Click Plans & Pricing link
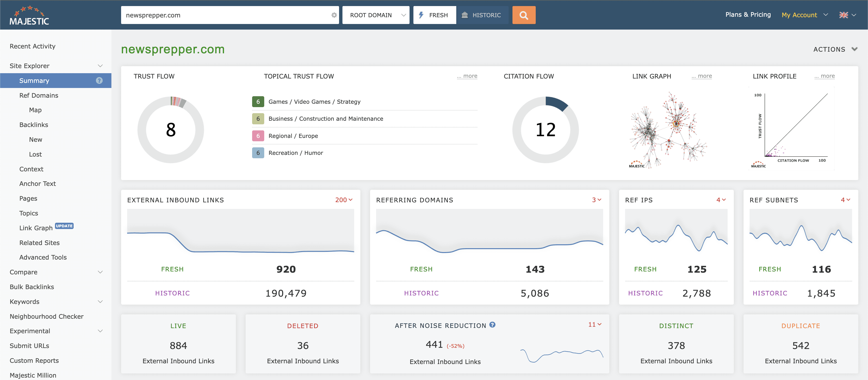Image resolution: width=868 pixels, height=380 pixels. click(x=748, y=15)
